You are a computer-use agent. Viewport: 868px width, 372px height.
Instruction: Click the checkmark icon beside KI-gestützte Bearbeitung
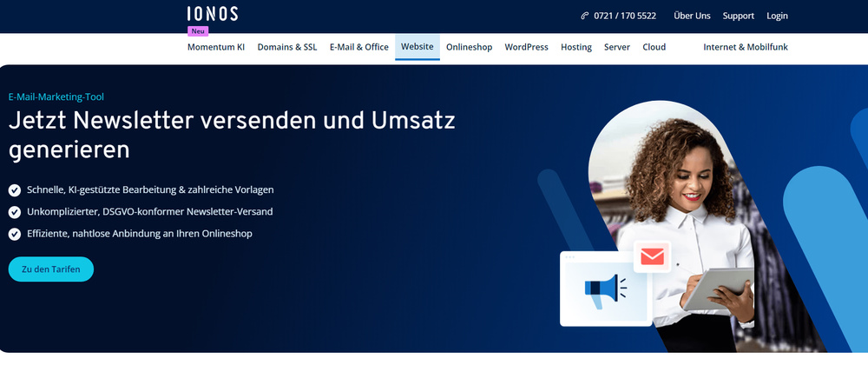tap(15, 189)
